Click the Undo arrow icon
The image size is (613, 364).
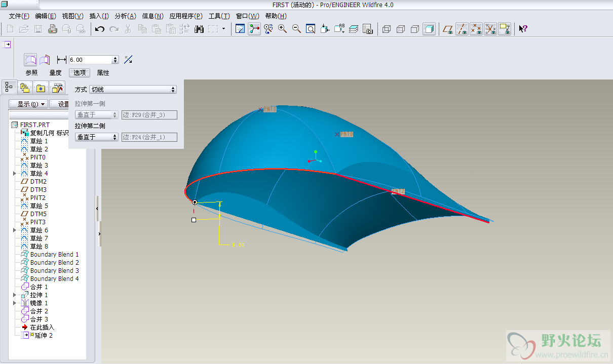pos(99,29)
